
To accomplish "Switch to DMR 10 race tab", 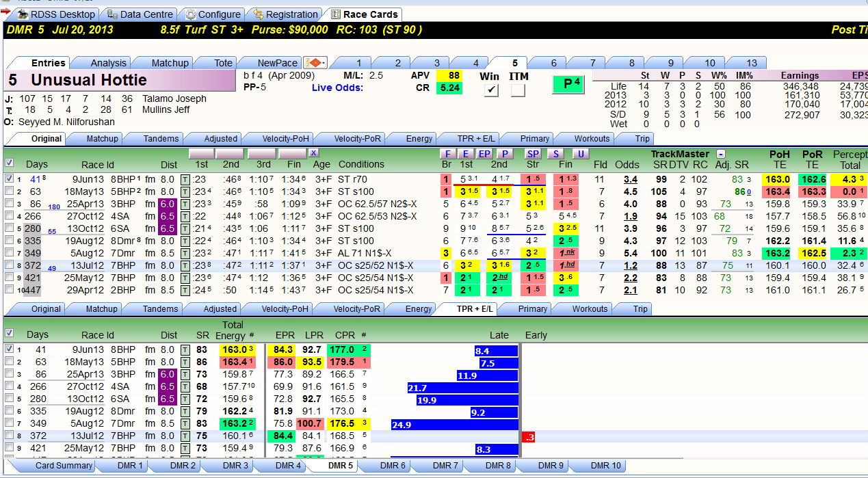I will (x=605, y=466).
